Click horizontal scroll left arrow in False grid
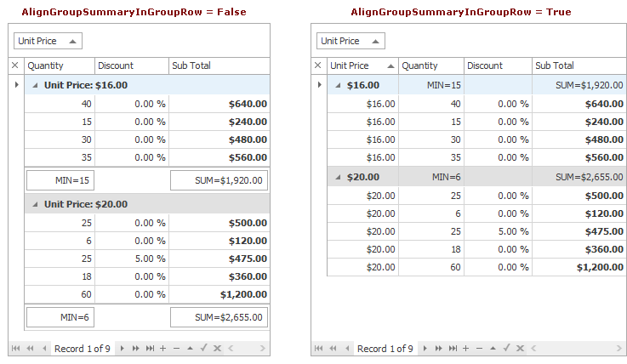627x364 pixels. coord(231,349)
